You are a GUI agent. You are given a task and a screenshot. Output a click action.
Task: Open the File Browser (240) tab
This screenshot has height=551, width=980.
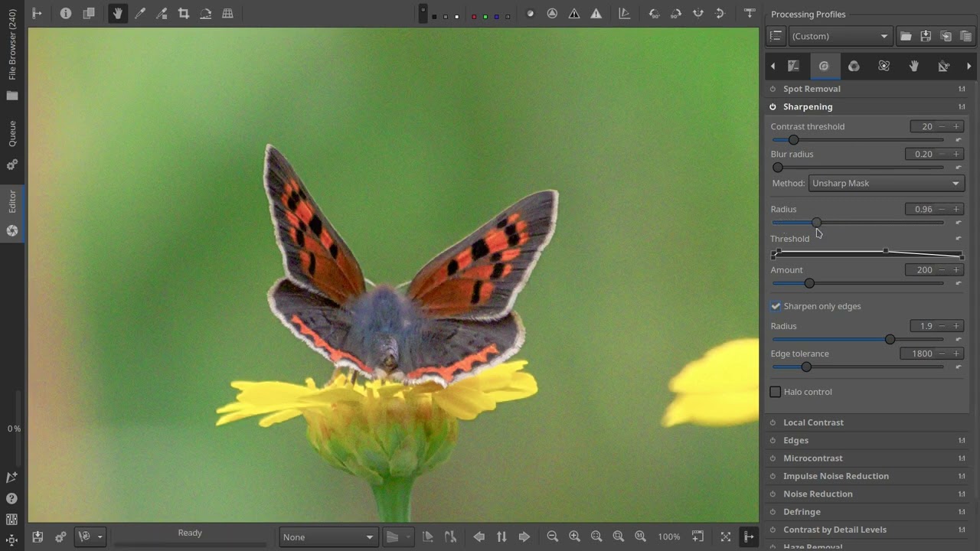click(12, 45)
